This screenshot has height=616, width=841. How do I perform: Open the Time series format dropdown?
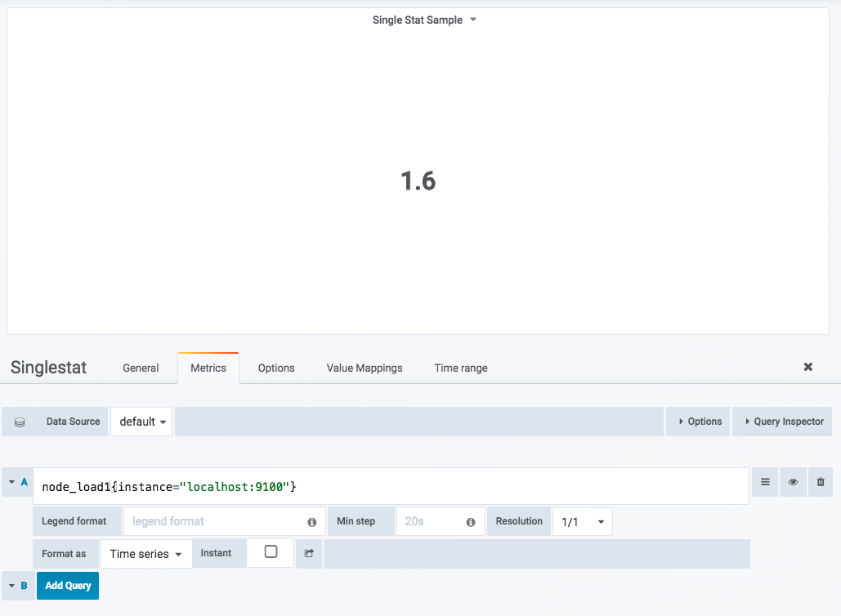pyautogui.click(x=145, y=554)
